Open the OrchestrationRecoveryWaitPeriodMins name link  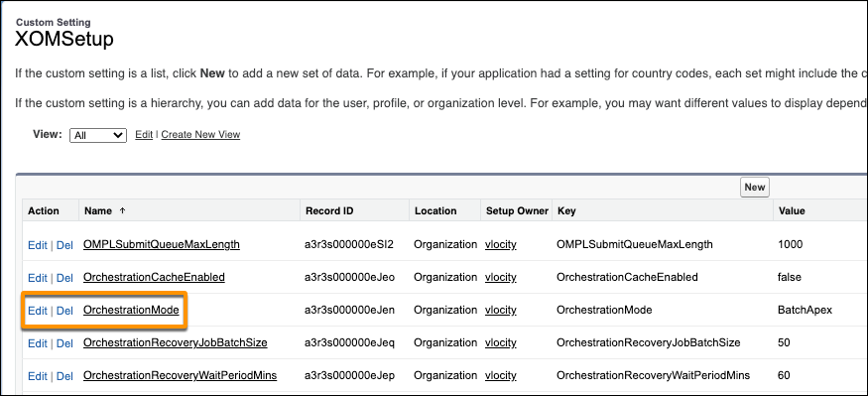[x=180, y=375]
